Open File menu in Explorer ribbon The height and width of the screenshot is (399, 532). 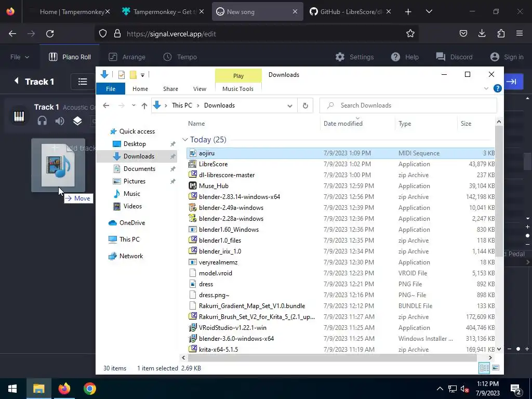point(111,88)
